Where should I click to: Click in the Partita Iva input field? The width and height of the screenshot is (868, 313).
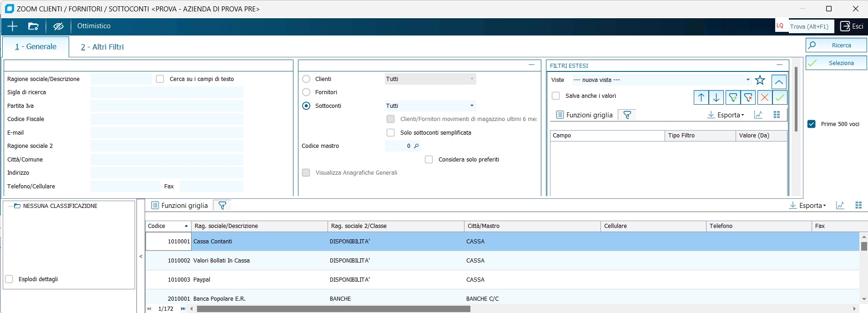pos(167,106)
